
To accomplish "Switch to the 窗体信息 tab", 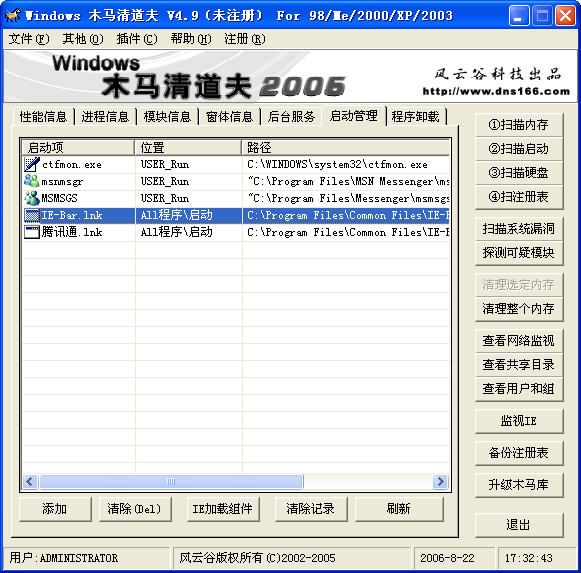I will coord(229,116).
